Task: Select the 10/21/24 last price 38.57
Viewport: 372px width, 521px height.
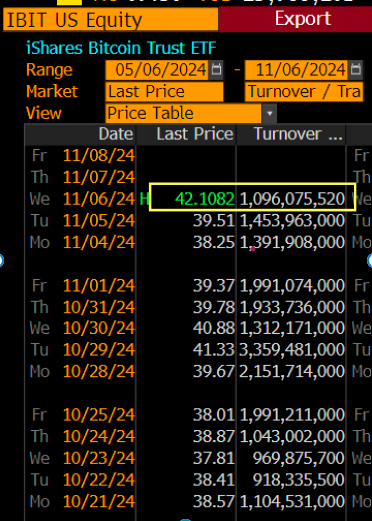Action: tap(214, 501)
